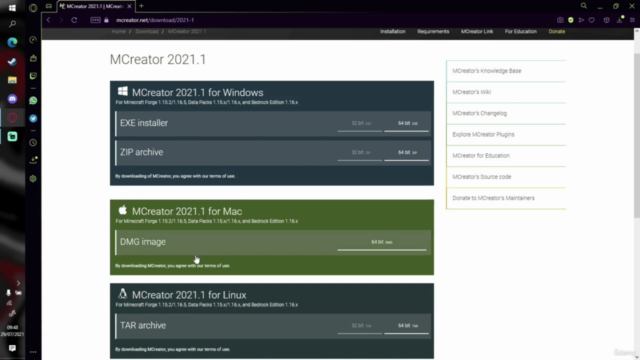
Task: Download Windows ZIP archive 32 bit
Action: coord(360,153)
